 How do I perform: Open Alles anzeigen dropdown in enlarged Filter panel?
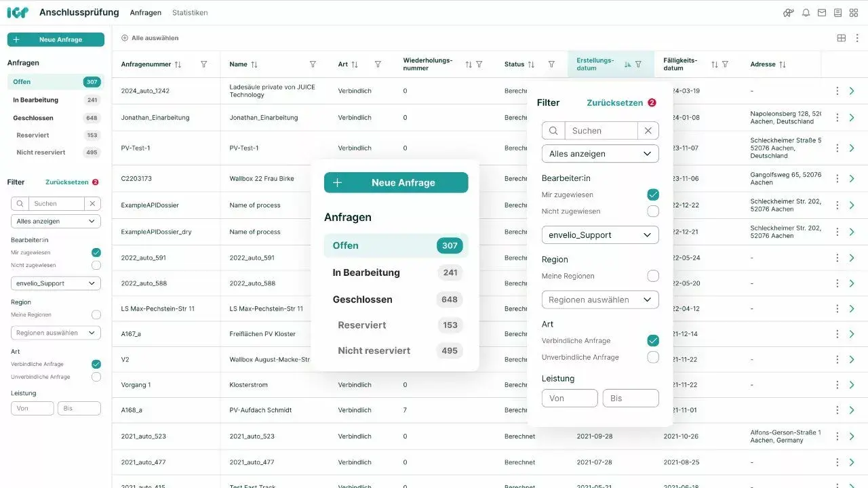(x=600, y=154)
